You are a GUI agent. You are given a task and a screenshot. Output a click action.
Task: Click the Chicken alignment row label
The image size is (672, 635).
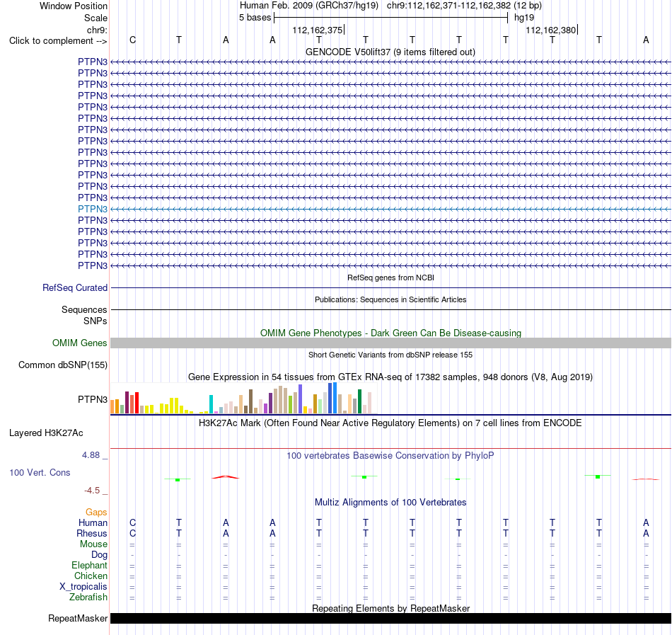tap(91, 576)
